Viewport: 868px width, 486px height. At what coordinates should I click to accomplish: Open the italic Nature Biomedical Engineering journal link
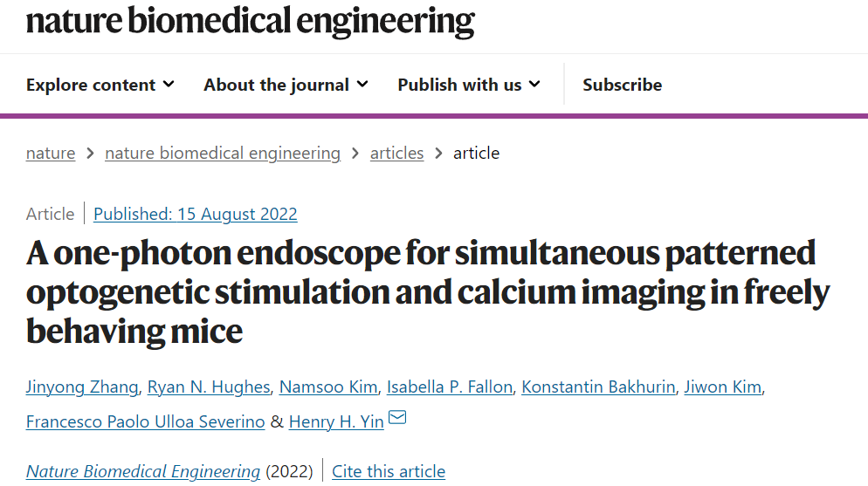(x=143, y=472)
